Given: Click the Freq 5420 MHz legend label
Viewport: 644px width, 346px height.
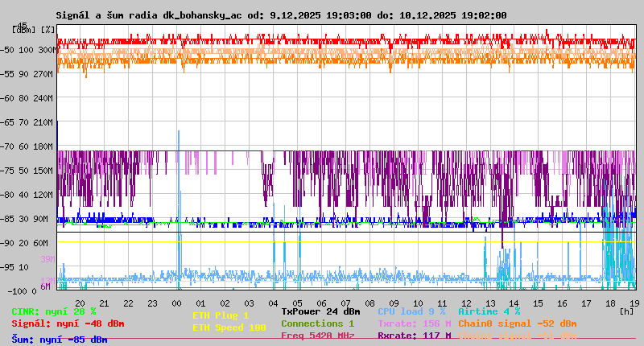Looking at the screenshot, I should [x=317, y=336].
